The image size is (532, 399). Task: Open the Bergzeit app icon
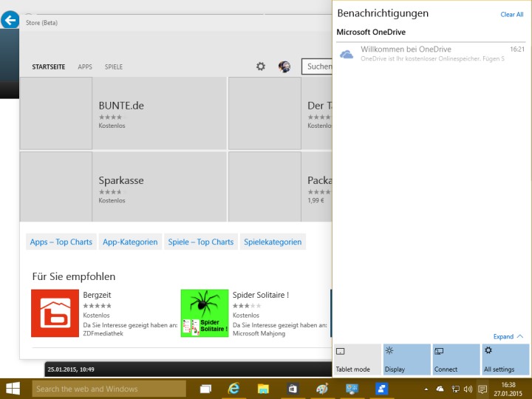(x=55, y=313)
